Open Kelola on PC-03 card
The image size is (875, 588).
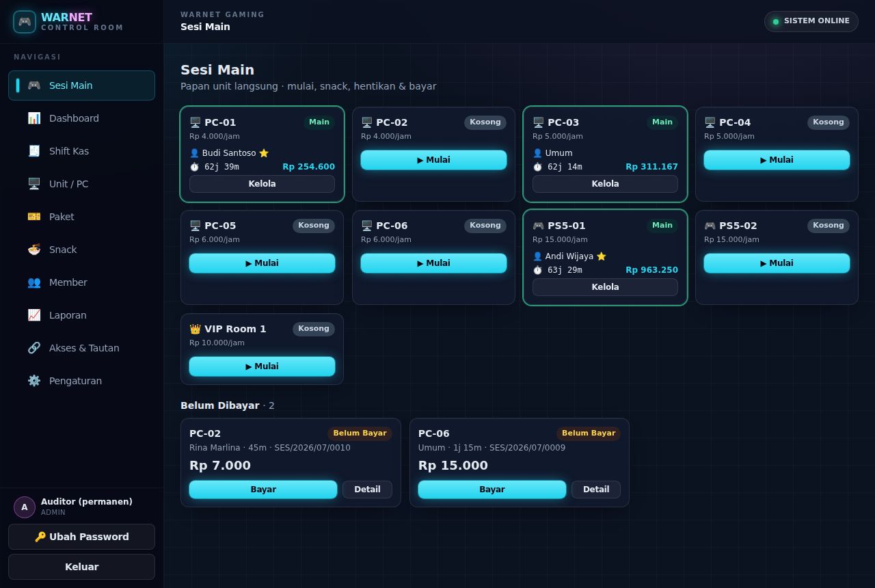605,184
